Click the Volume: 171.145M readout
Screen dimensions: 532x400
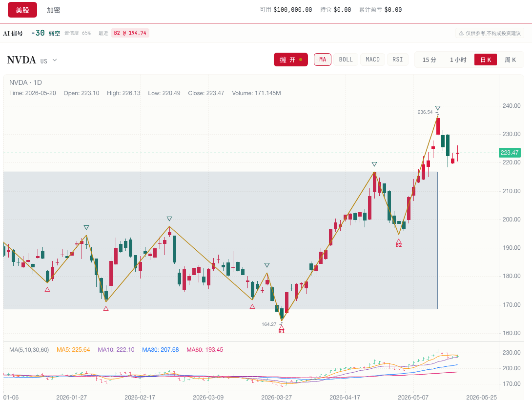click(257, 93)
